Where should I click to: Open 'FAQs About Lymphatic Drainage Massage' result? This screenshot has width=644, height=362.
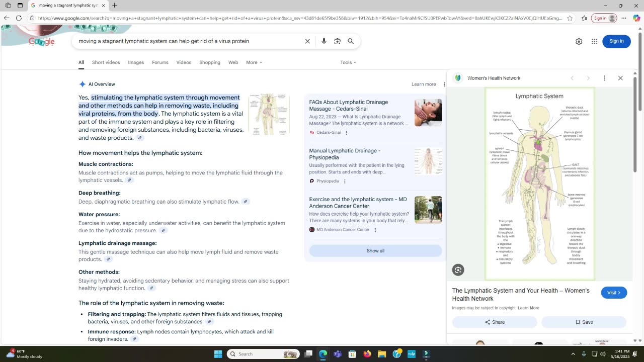pos(349,106)
